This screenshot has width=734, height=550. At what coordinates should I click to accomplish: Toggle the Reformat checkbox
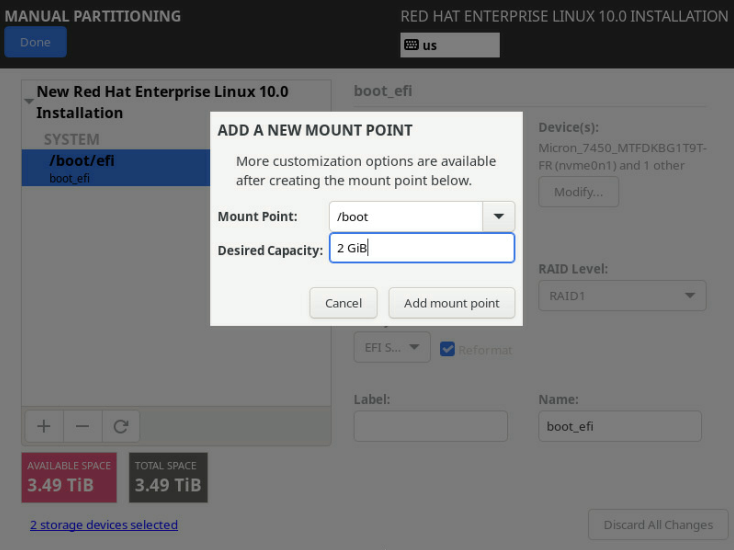point(448,349)
